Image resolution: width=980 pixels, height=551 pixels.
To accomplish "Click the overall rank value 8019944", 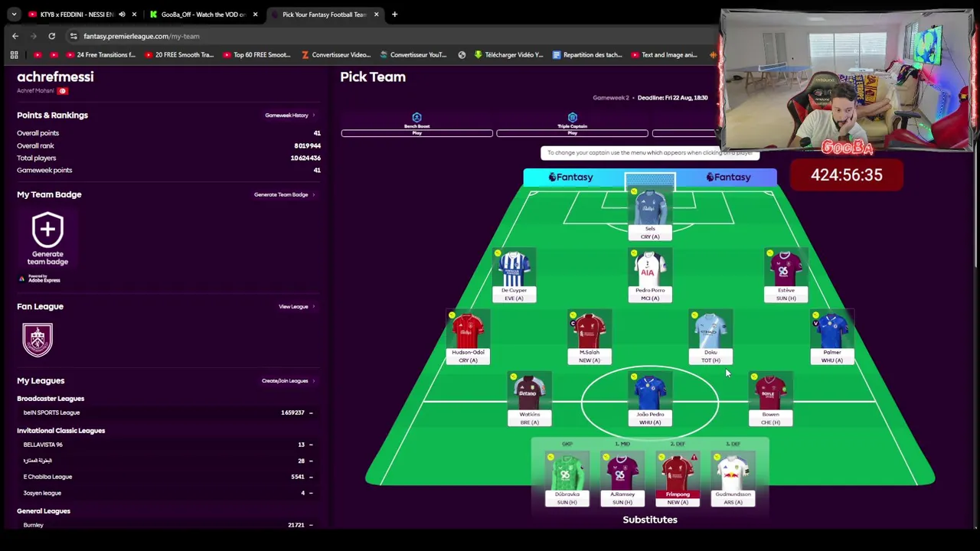I will [307, 145].
